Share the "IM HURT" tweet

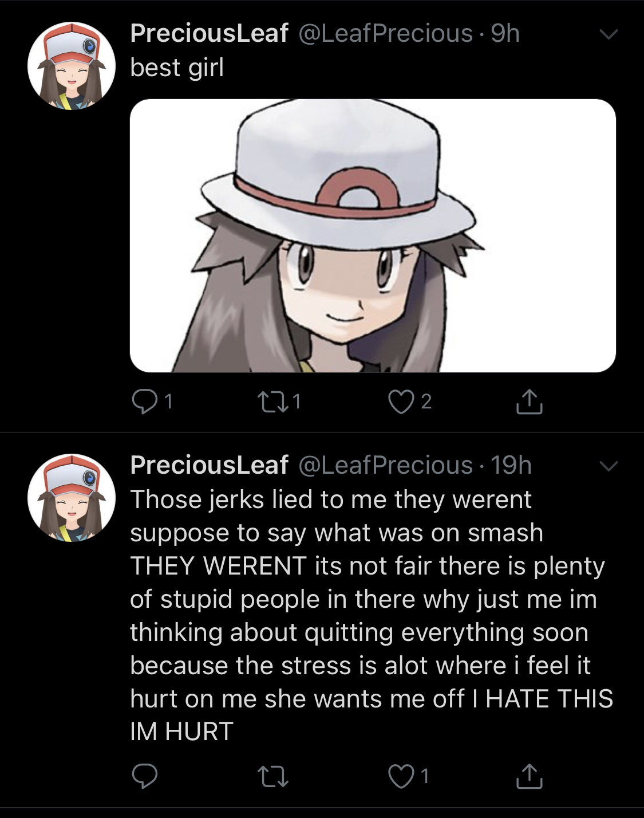pos(529,776)
